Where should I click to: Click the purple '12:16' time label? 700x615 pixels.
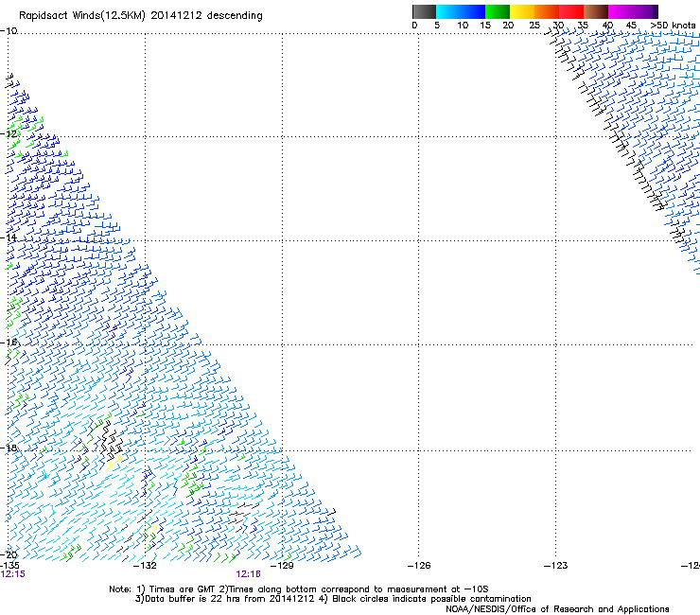248,574
